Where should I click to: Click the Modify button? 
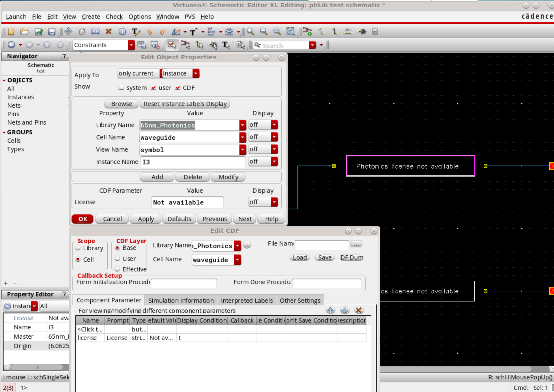(228, 177)
